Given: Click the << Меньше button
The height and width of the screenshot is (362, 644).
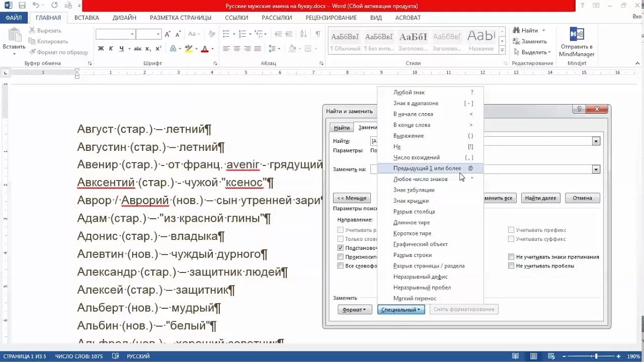Looking at the screenshot, I should click(x=352, y=198).
